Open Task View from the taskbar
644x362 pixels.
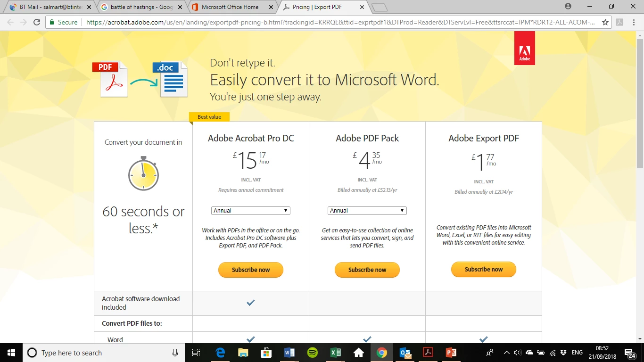click(197, 353)
